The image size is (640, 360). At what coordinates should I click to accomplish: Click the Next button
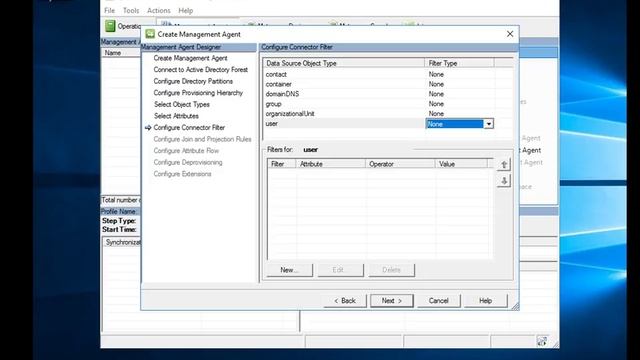click(392, 301)
